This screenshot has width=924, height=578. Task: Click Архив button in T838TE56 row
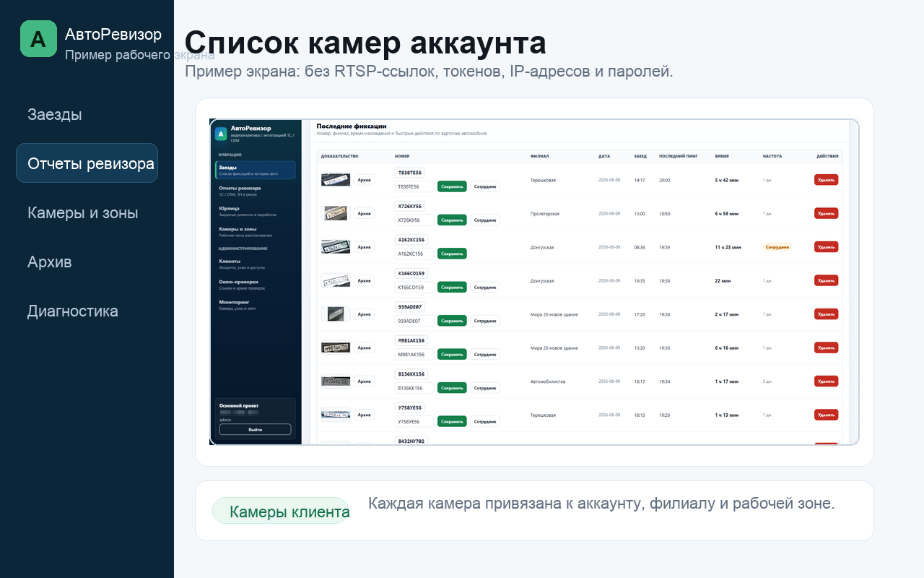pyautogui.click(x=365, y=180)
